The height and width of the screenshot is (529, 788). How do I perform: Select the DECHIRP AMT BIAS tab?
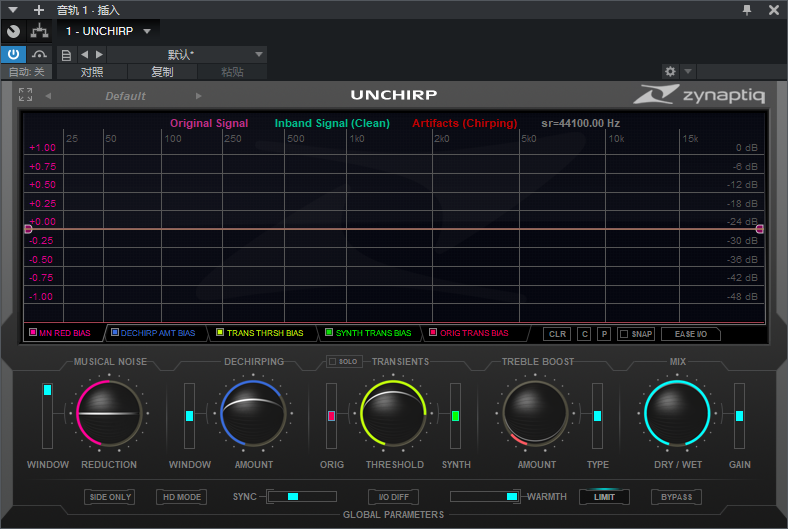(x=157, y=333)
